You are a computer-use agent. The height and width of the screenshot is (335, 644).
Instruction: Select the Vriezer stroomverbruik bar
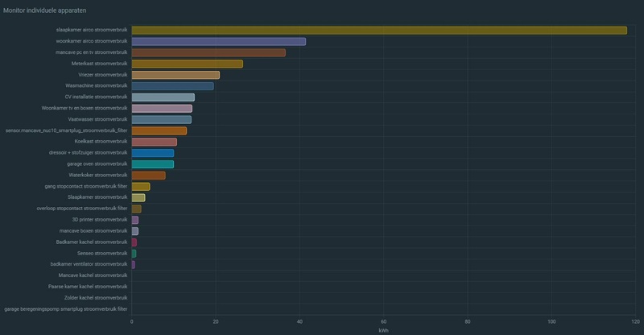(x=175, y=75)
